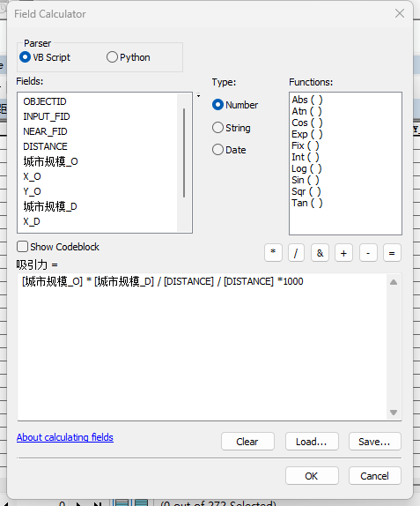Click the Fields list vertical scrollbar

[x=184, y=153]
